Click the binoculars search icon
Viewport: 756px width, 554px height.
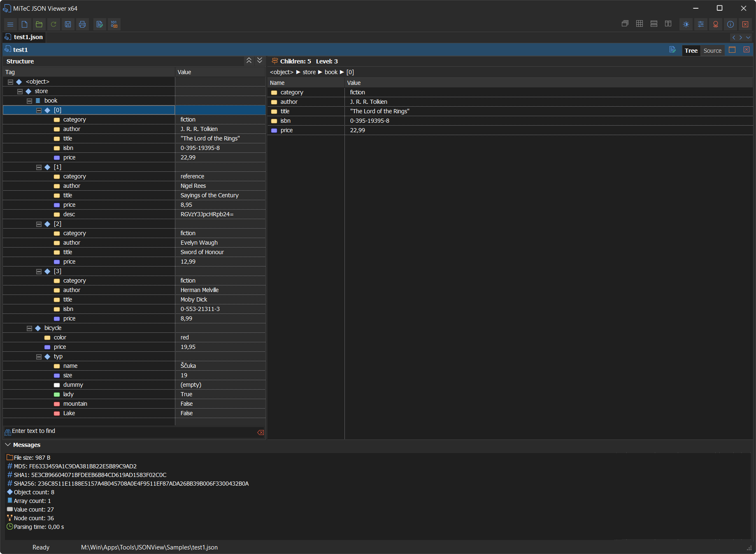click(x=7, y=432)
